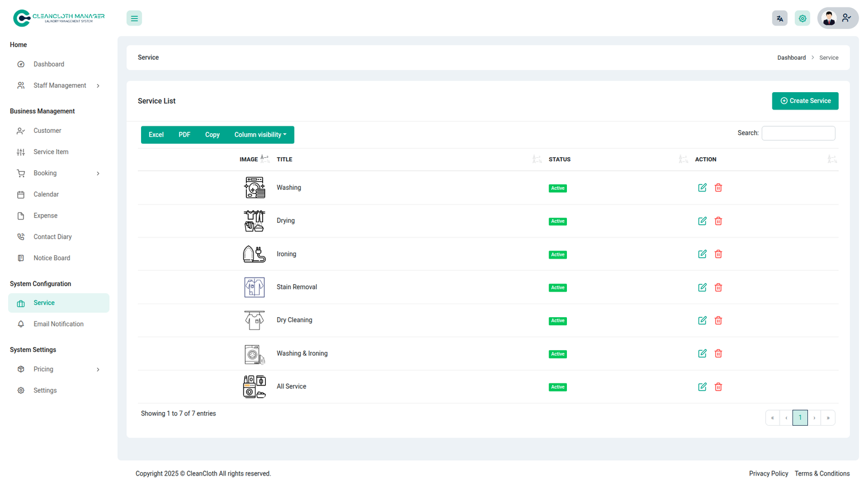The image size is (868, 488).
Task: Go to Contact Diary in sidebar
Action: [x=52, y=237]
